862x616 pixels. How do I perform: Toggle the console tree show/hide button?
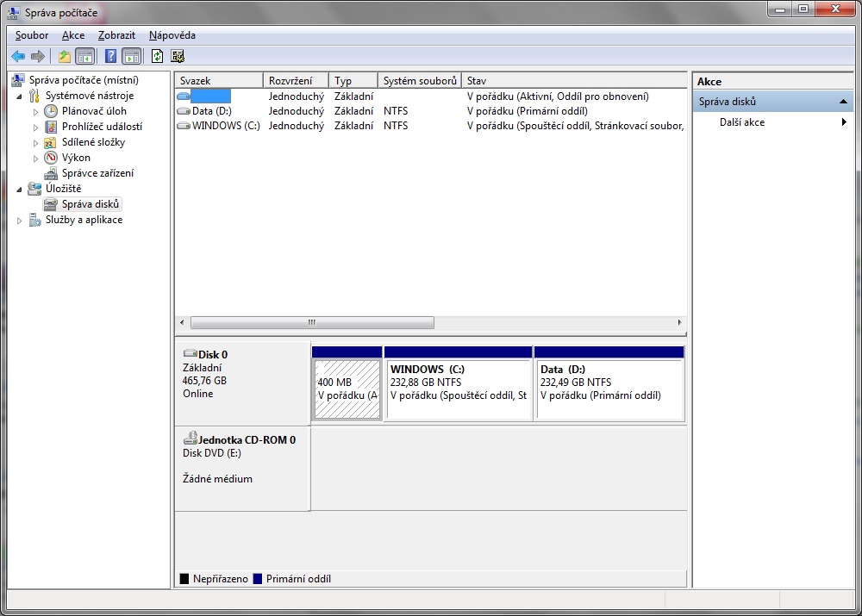pyautogui.click(x=85, y=56)
